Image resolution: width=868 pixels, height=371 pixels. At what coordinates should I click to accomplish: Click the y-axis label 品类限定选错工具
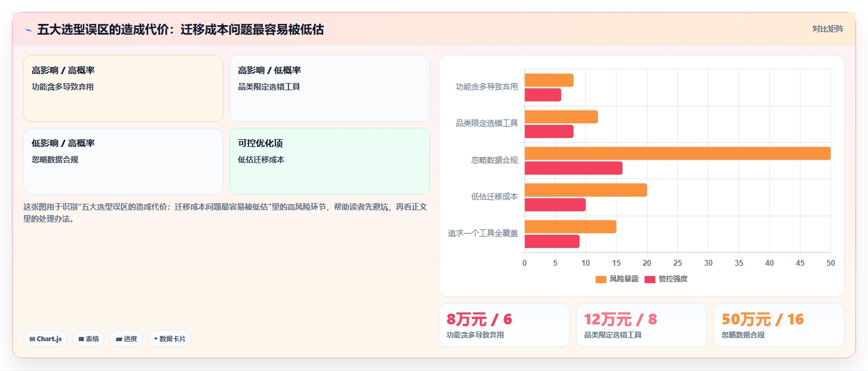tap(487, 123)
